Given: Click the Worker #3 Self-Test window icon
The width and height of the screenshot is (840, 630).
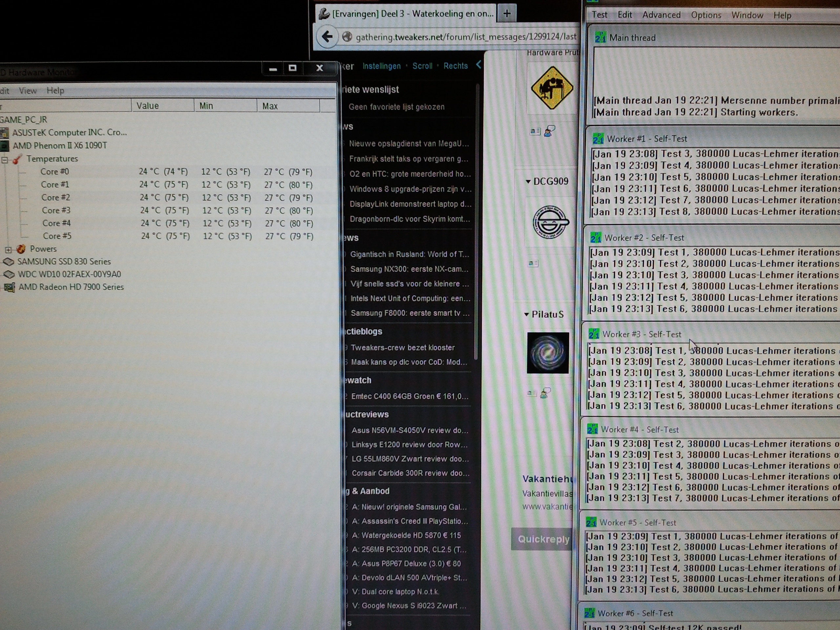Looking at the screenshot, I should pos(594,334).
